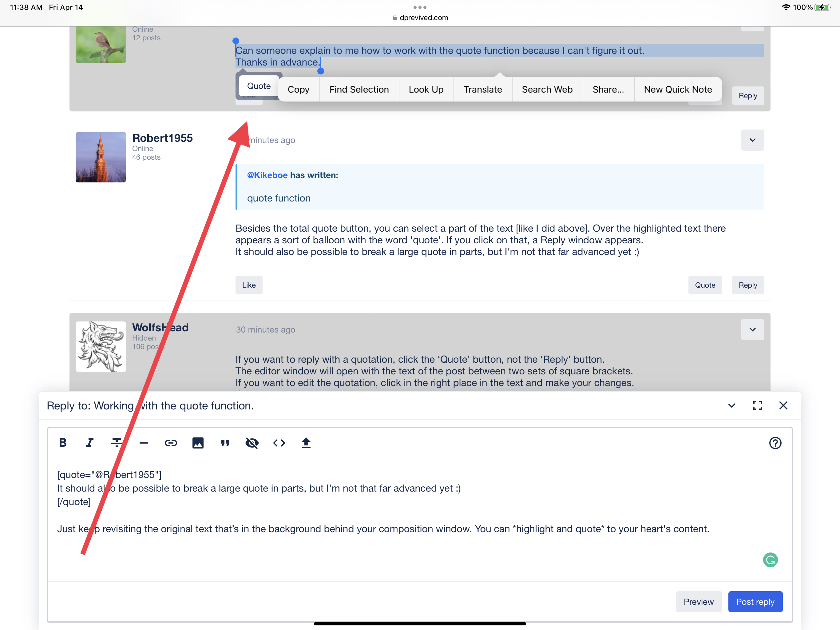Minimize the reply composer with chevron
Image resolution: width=840 pixels, height=630 pixels.
(731, 405)
